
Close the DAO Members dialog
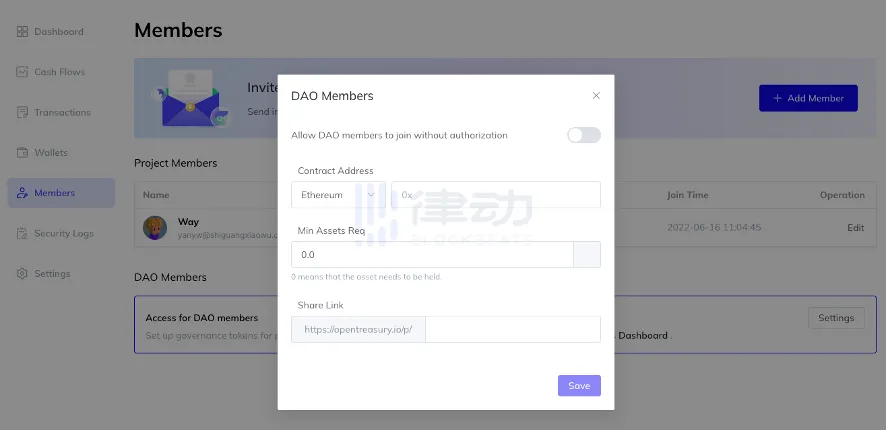click(596, 96)
